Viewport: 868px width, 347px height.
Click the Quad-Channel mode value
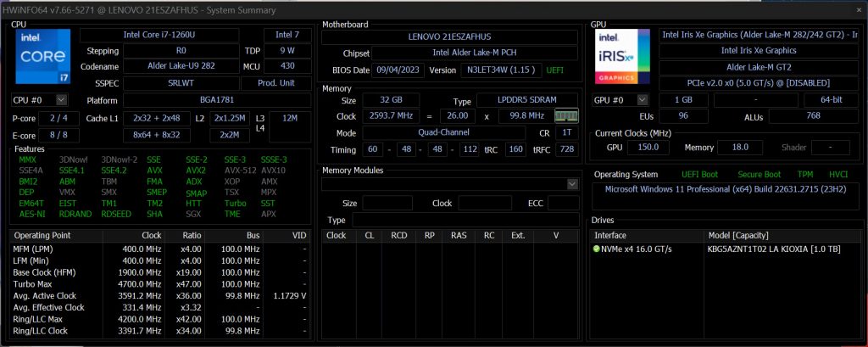444,133
